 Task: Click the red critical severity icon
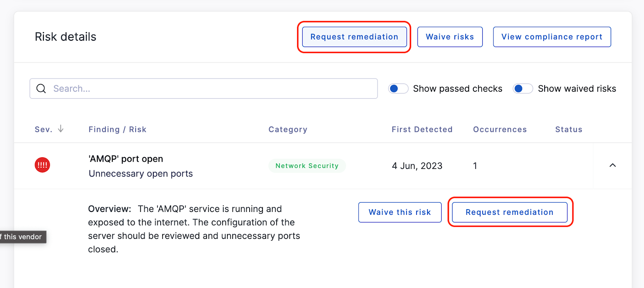click(x=42, y=165)
